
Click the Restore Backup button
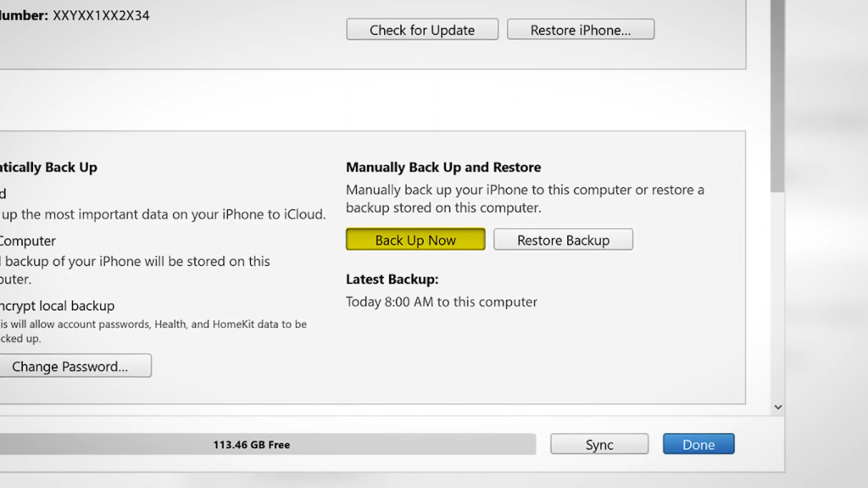pos(563,240)
